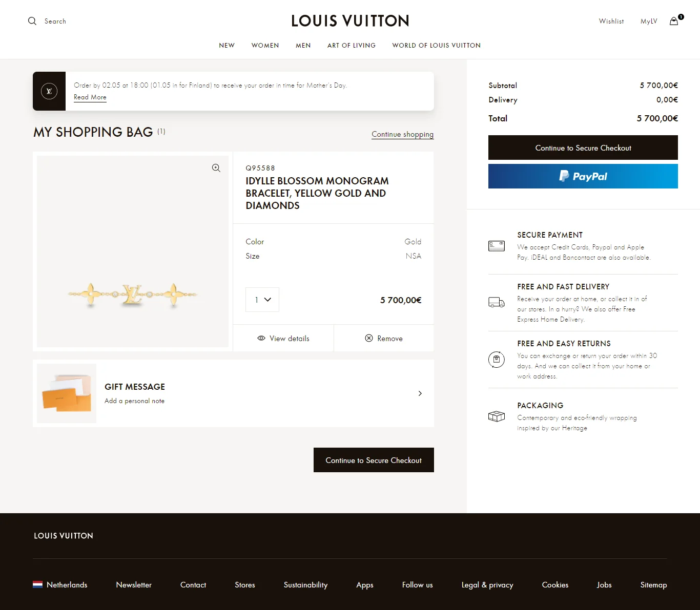700x610 pixels.
Task: Click the search magnifier icon
Action: [32, 21]
